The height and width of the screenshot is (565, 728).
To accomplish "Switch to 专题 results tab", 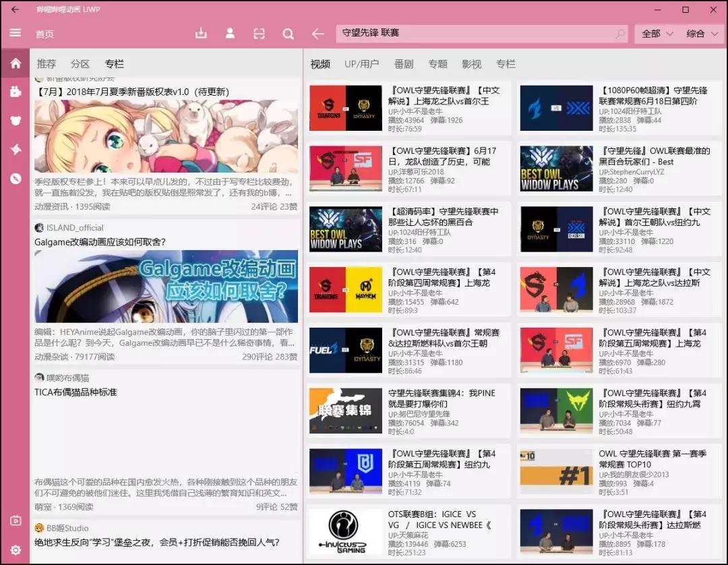I will 437,64.
